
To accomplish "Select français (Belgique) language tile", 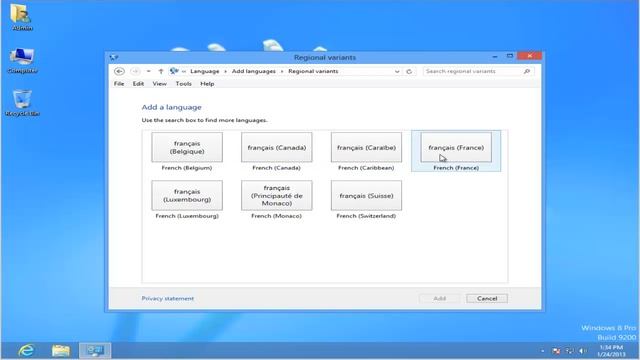I will tap(187, 147).
